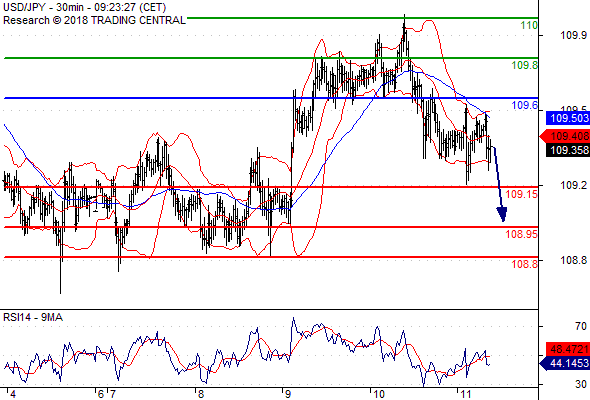Click the dark blue downward forecast arrow
Viewport: 590px width, 400px height.
coord(500,184)
